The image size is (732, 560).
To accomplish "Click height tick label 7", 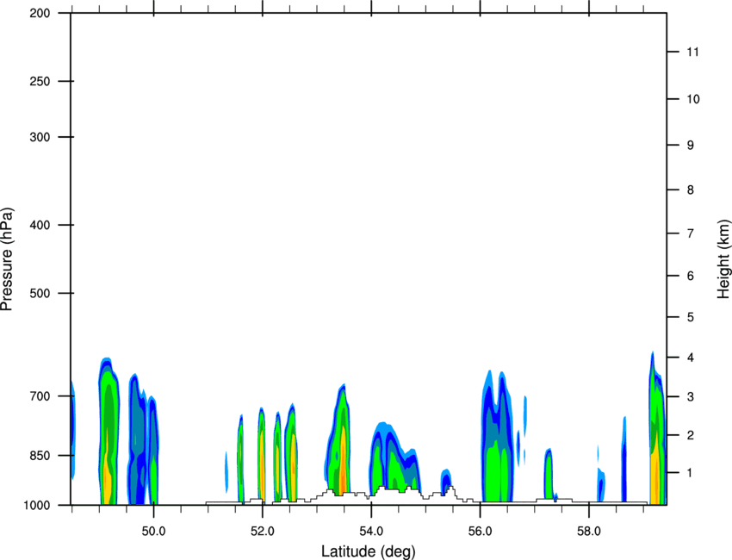I will coord(691,233).
